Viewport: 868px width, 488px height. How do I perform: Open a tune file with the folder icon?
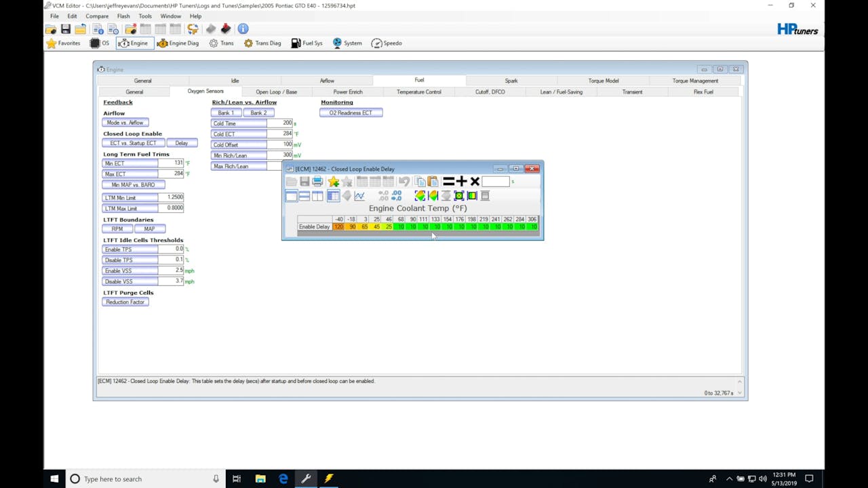click(51, 28)
